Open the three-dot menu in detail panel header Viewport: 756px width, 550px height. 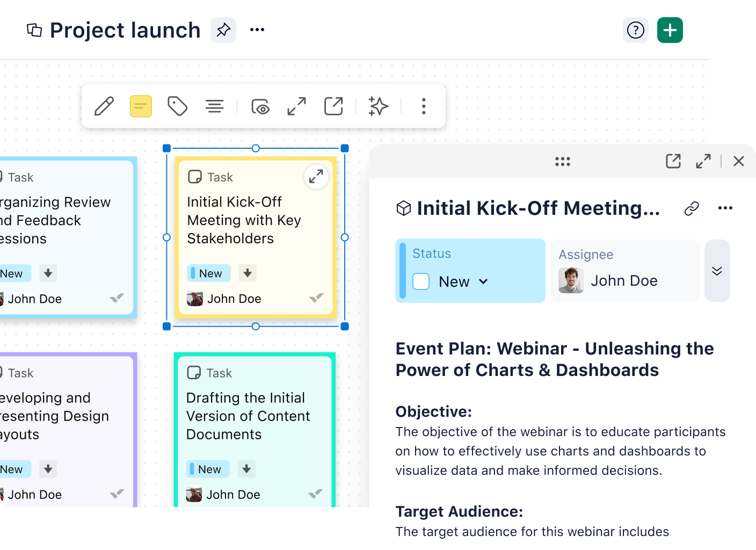coord(725,208)
